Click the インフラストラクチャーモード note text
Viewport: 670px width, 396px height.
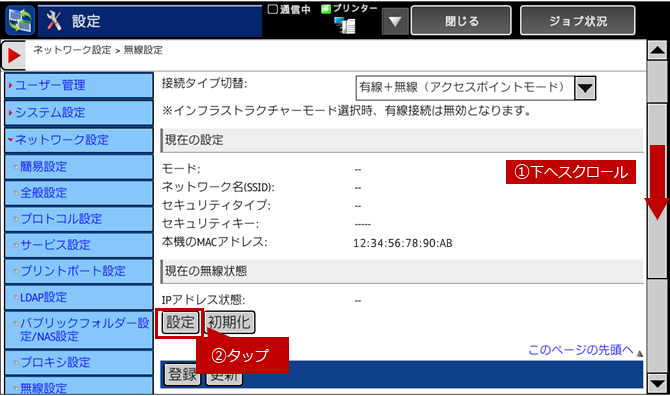pos(347,111)
